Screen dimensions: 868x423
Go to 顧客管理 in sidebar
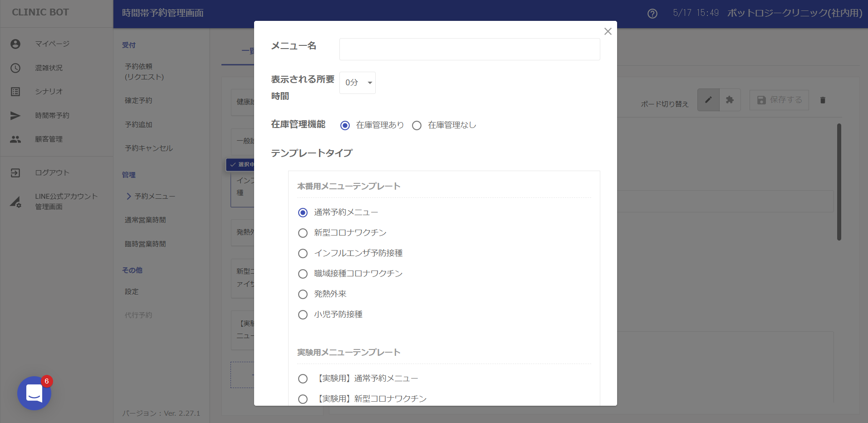49,139
